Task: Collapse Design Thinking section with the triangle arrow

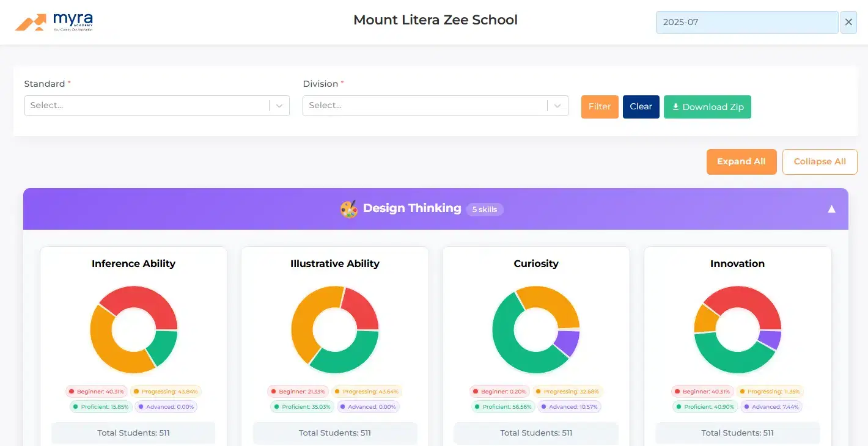Action: tap(831, 209)
